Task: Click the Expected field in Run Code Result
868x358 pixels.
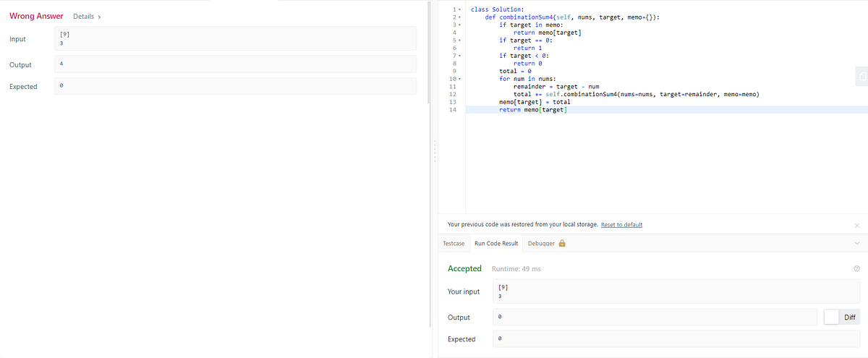Action: [x=678, y=338]
